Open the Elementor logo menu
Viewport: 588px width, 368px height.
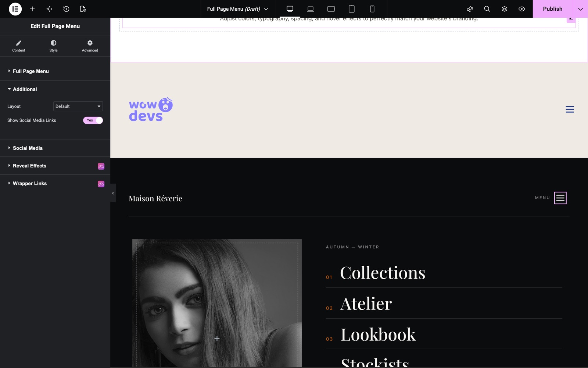[15, 9]
